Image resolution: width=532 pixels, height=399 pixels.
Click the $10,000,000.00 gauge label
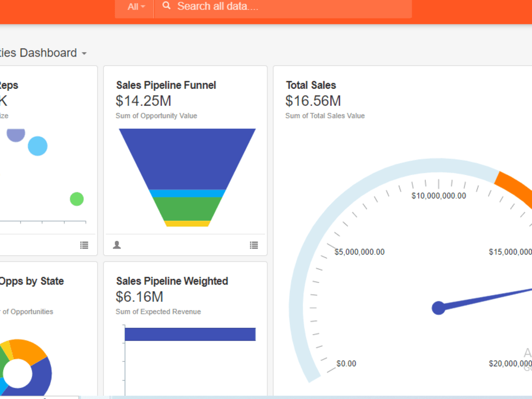coord(439,196)
